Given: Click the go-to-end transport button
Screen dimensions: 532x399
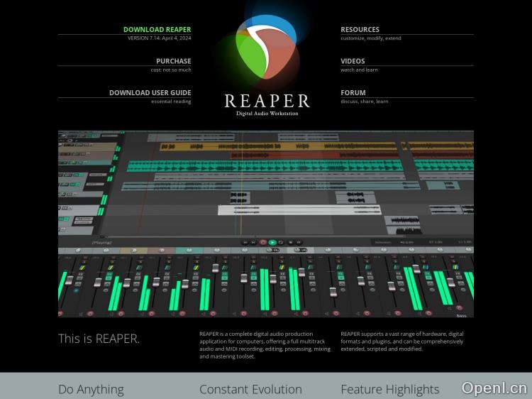Looking at the screenshot, I should point(254,242).
